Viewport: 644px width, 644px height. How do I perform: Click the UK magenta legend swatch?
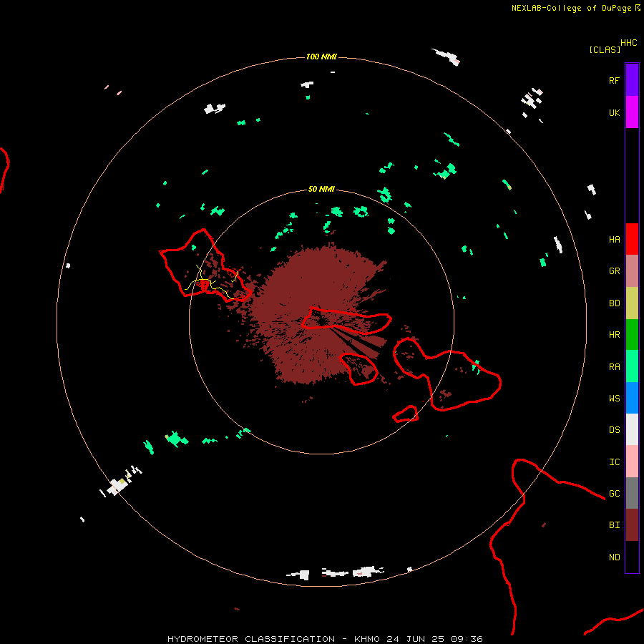[632, 112]
